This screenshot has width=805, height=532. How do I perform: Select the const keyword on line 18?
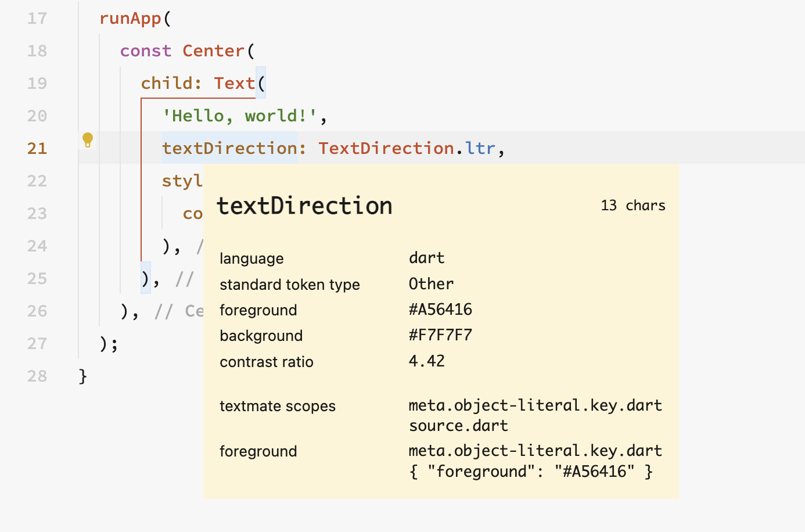145,51
